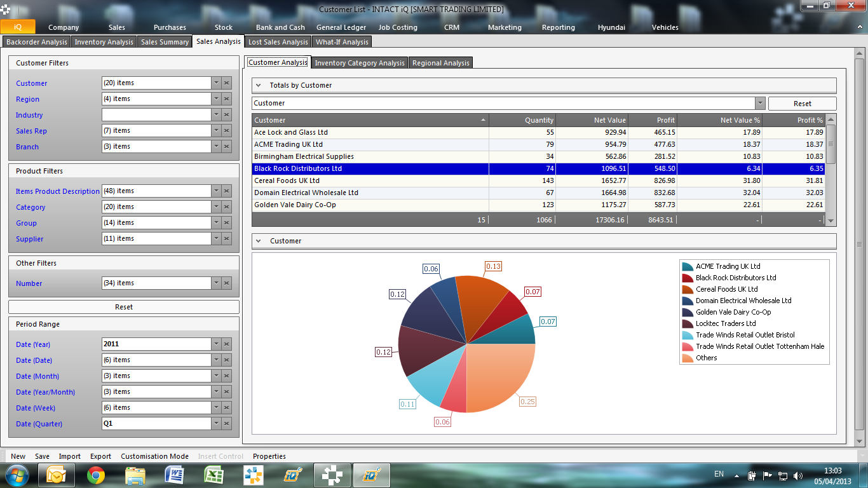The width and height of the screenshot is (868, 488).
Task: Click the Industry filter input field
Action: click(x=156, y=114)
